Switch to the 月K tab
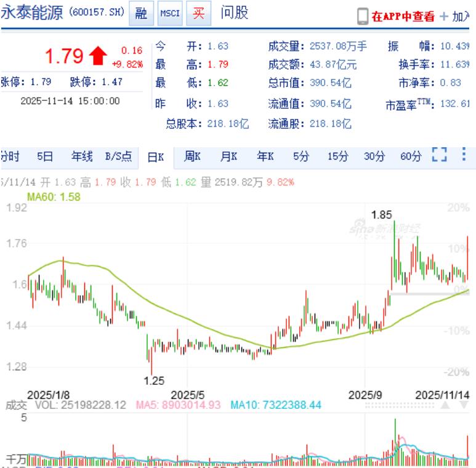 tap(228, 156)
